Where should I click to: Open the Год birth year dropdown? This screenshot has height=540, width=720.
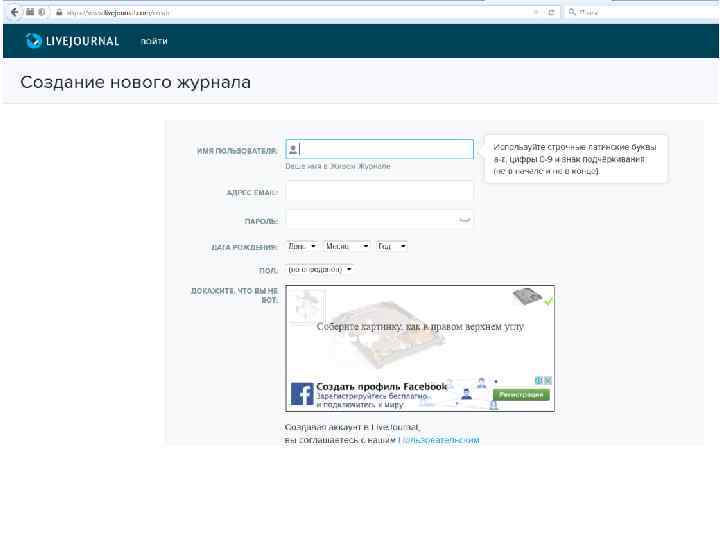[x=391, y=246]
